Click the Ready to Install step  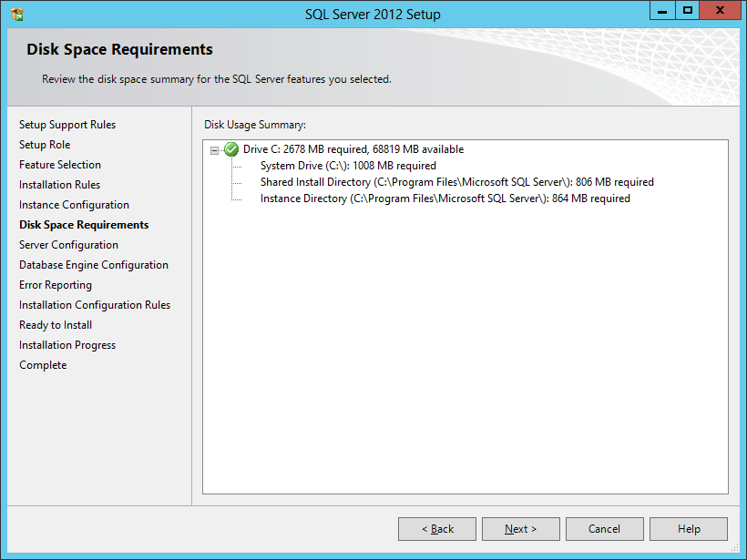(56, 325)
